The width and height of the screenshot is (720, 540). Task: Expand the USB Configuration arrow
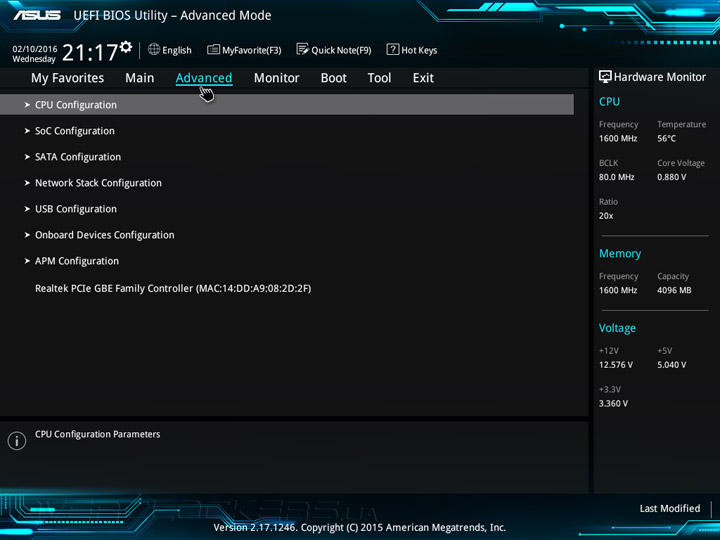27,209
